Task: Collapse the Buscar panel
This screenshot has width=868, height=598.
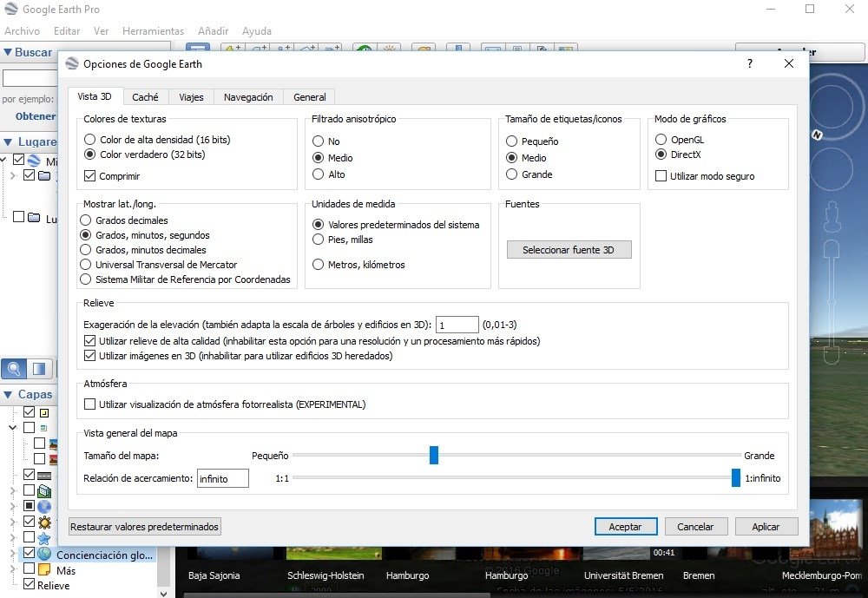Action: tap(8, 52)
